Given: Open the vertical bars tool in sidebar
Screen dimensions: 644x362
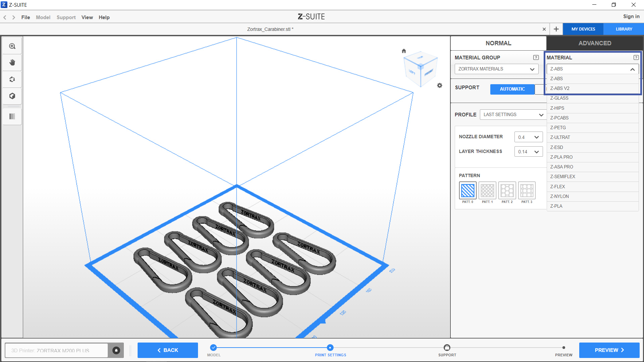Looking at the screenshot, I should point(12,116).
